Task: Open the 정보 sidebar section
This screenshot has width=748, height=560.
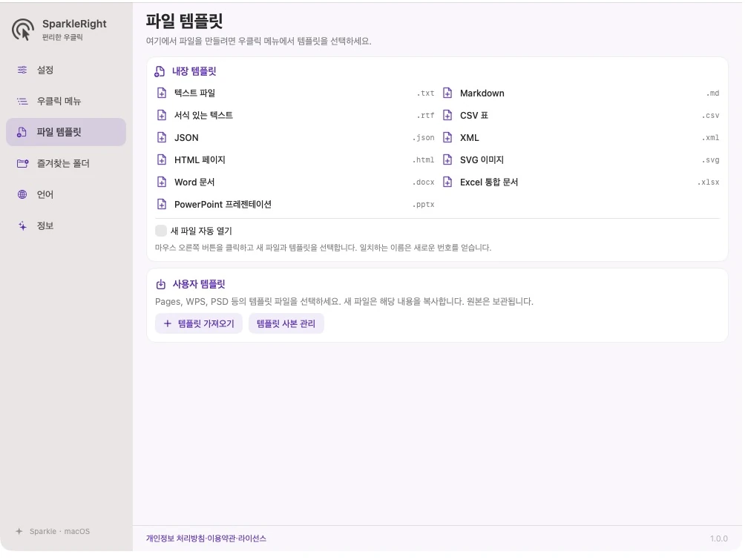Action: [x=66, y=225]
